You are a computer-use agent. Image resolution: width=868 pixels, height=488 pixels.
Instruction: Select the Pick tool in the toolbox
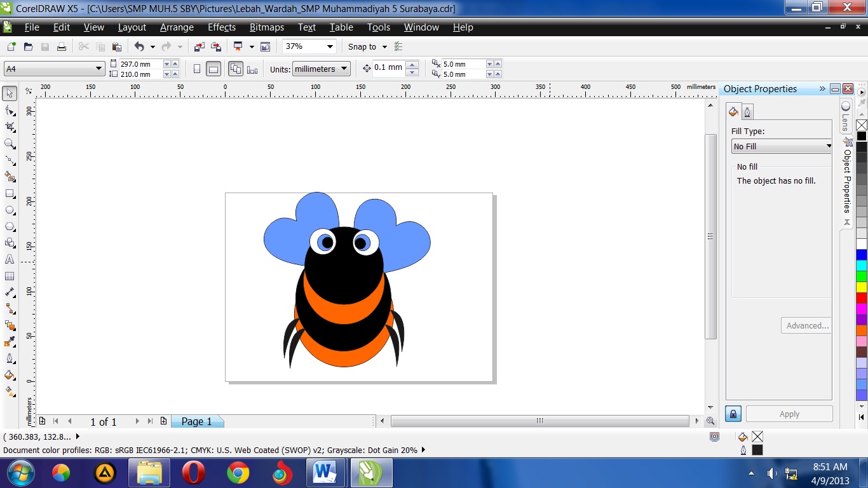click(10, 94)
